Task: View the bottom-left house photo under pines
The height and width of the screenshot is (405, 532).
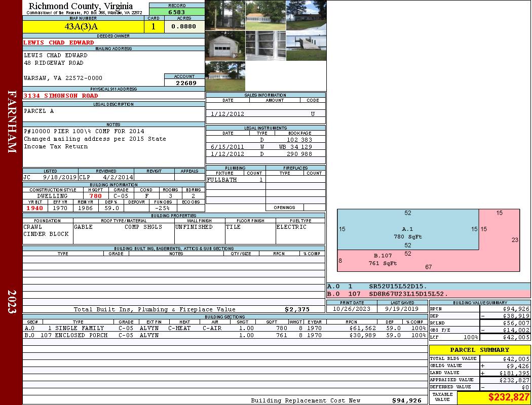Action: tap(225, 76)
